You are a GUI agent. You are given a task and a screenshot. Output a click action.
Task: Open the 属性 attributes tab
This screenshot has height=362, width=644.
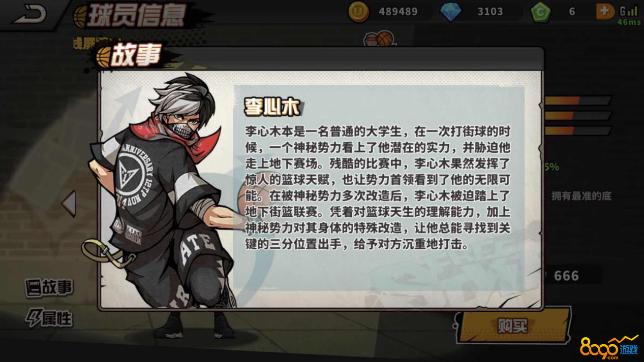[50, 319]
